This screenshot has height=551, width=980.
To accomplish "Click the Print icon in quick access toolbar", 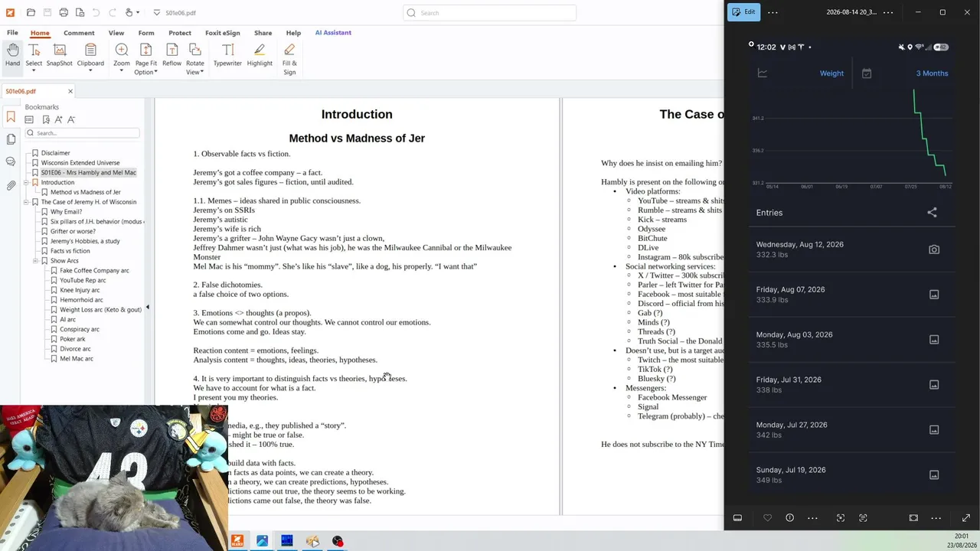I will pos(64,12).
